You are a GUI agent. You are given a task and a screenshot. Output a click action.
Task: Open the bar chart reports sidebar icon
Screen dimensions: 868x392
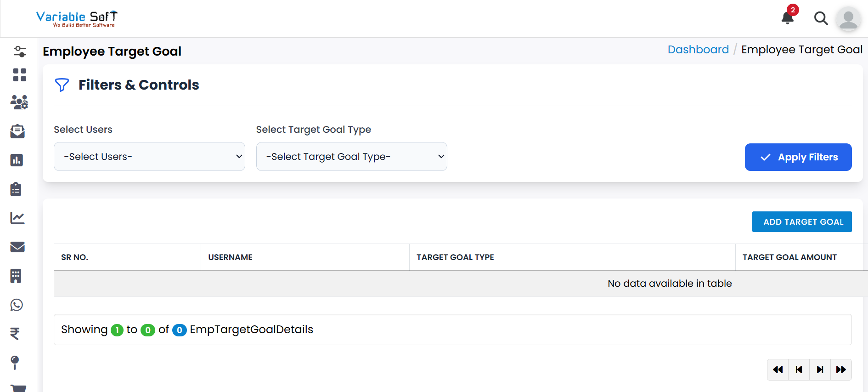point(17,160)
